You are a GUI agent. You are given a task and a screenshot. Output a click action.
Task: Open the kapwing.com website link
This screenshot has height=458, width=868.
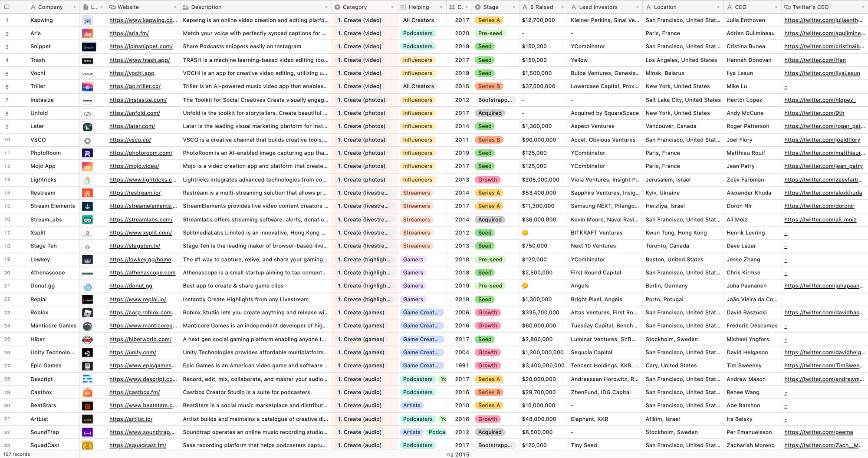[143, 20]
